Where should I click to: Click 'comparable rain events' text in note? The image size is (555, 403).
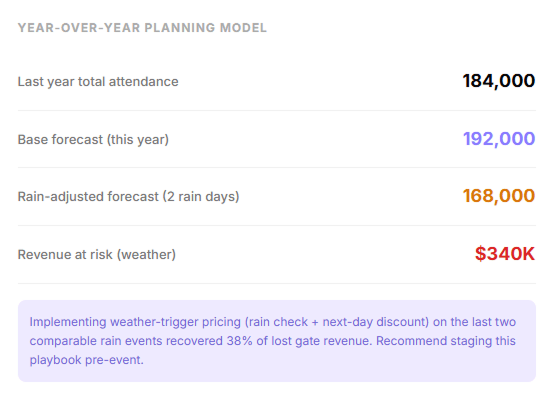(x=96, y=341)
